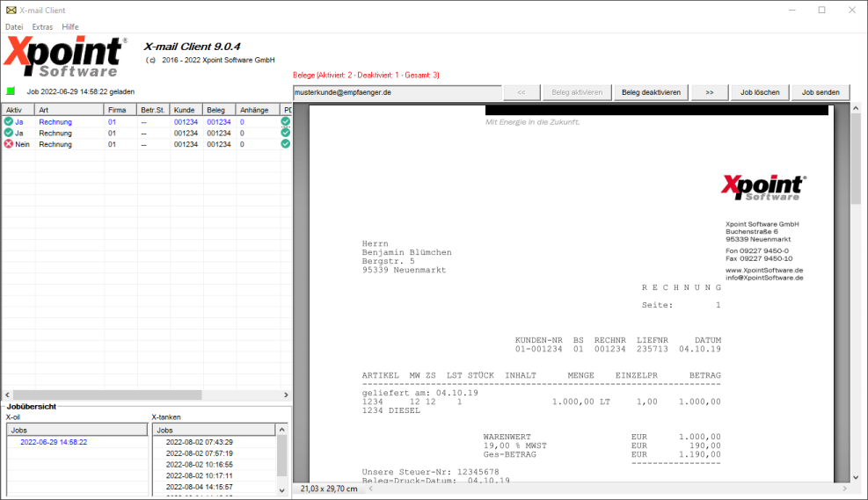This screenshot has width=868, height=500.
Task: Click the X-tanken job list scrollbar thumb
Action: 281,455
